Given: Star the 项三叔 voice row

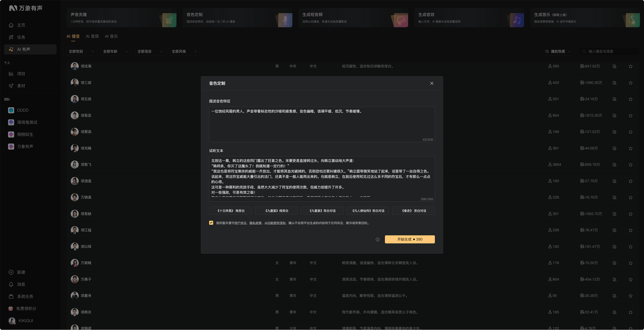Looking at the screenshot, I should [631, 83].
